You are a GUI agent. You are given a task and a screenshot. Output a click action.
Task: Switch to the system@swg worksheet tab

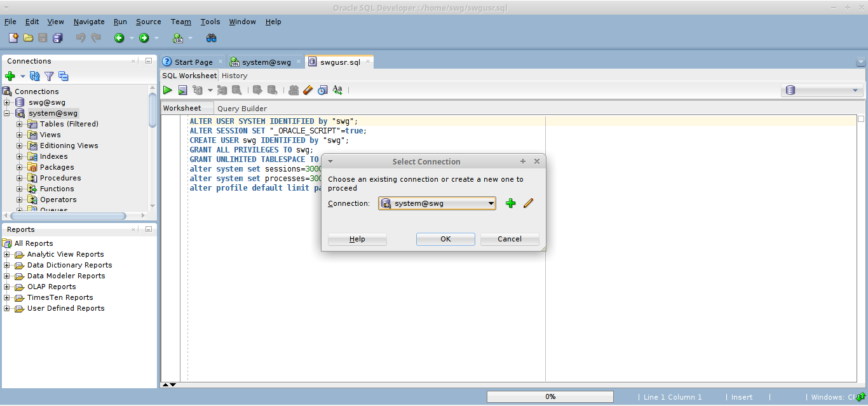266,62
